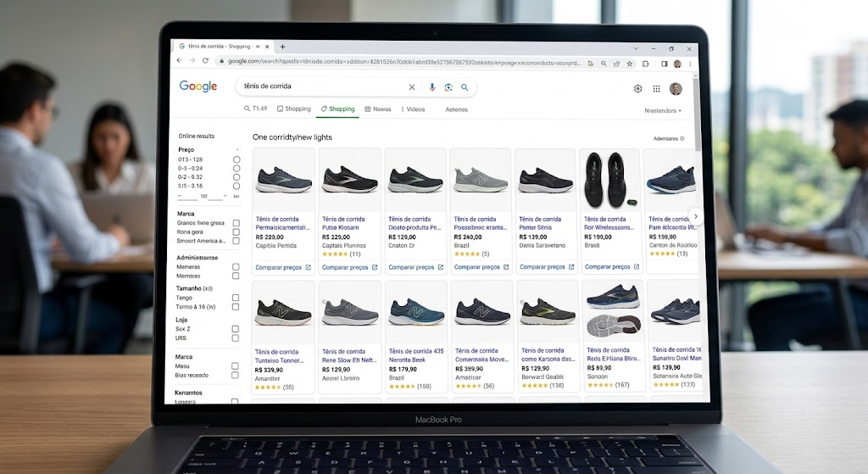Switch to the Newas tab

point(378,109)
